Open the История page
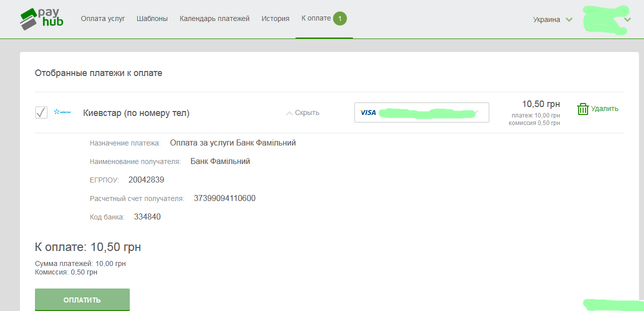This screenshot has height=311, width=644. coord(276,18)
